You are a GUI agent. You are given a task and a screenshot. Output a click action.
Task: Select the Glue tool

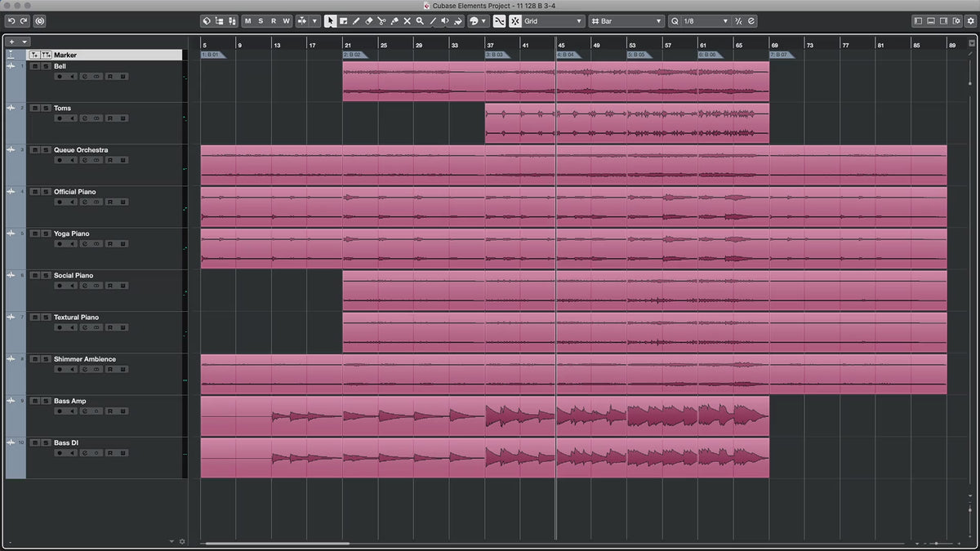(394, 21)
